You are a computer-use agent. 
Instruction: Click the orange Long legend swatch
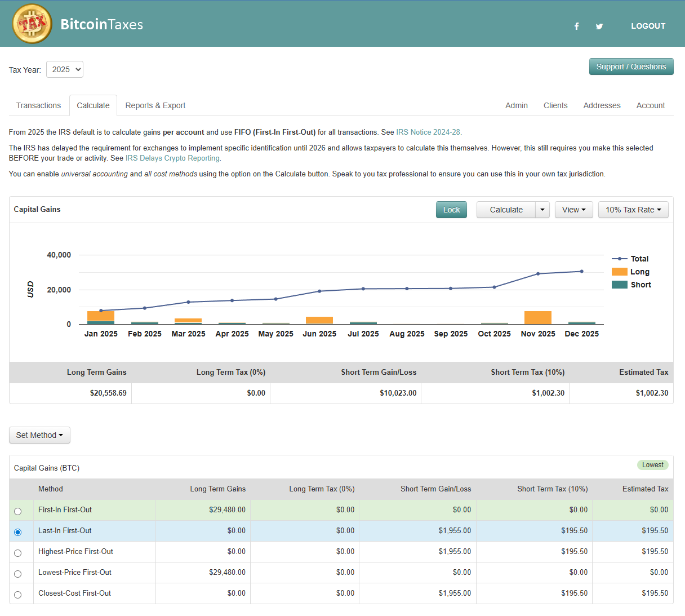tap(619, 271)
